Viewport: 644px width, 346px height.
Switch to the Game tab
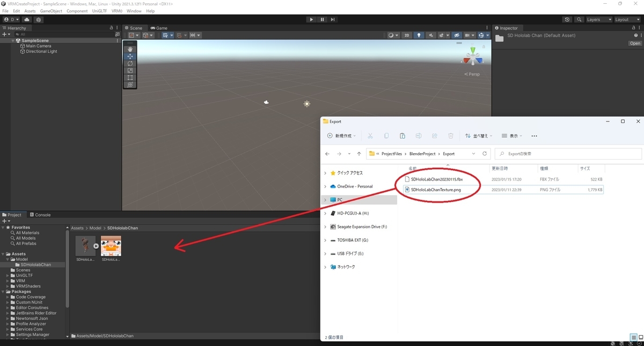(x=159, y=28)
